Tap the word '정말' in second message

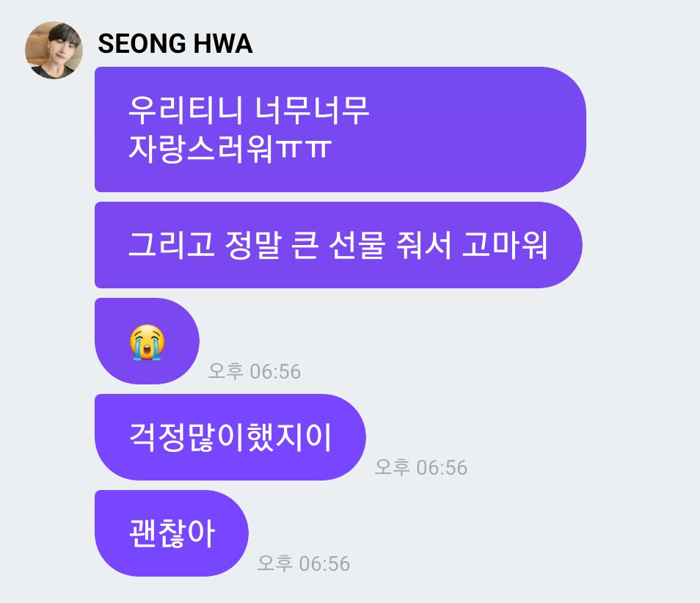pos(252,244)
